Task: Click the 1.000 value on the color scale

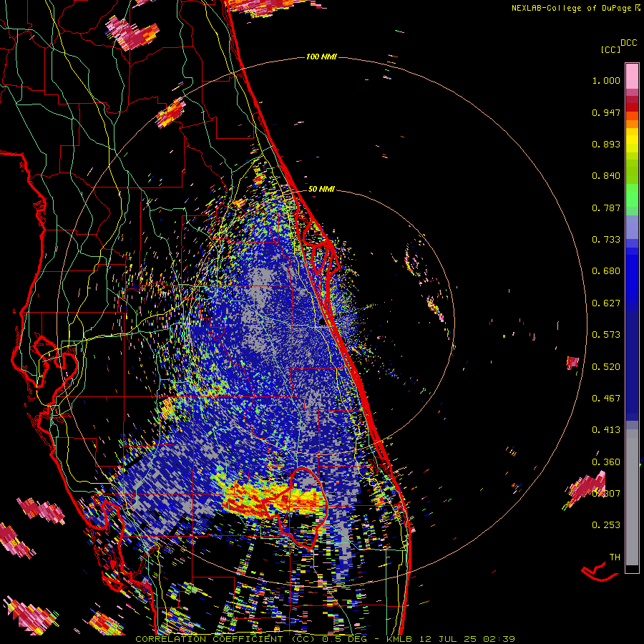Action: click(x=606, y=80)
